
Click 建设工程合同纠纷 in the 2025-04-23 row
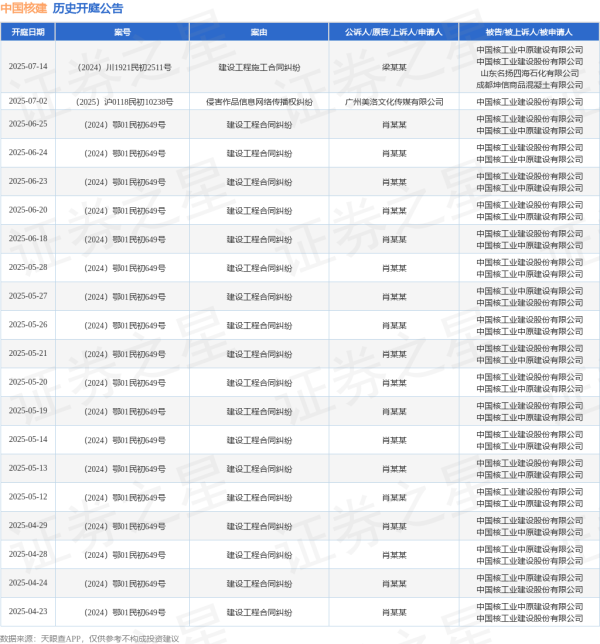(259, 612)
